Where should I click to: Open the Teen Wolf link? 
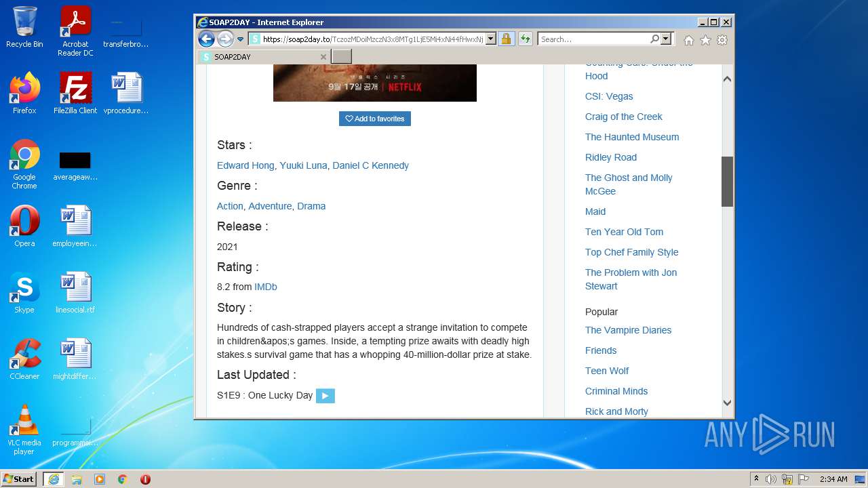(x=607, y=371)
